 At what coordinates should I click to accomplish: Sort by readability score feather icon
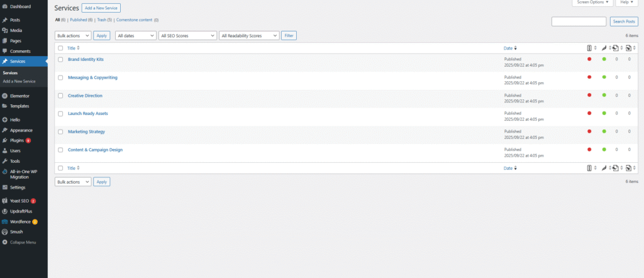point(602,48)
